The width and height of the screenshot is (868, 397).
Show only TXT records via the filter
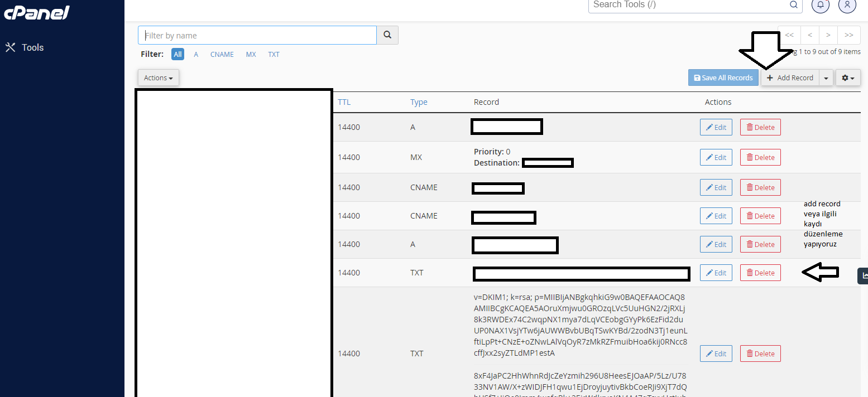[274, 55]
